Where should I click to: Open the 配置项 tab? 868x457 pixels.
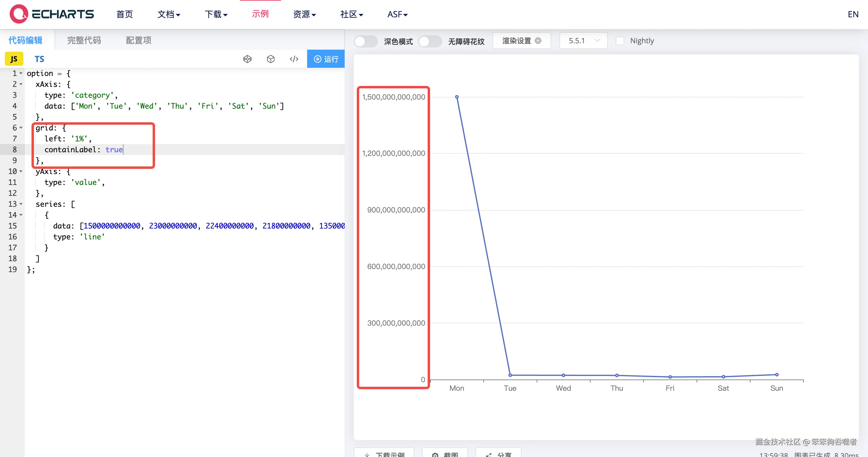(x=138, y=41)
